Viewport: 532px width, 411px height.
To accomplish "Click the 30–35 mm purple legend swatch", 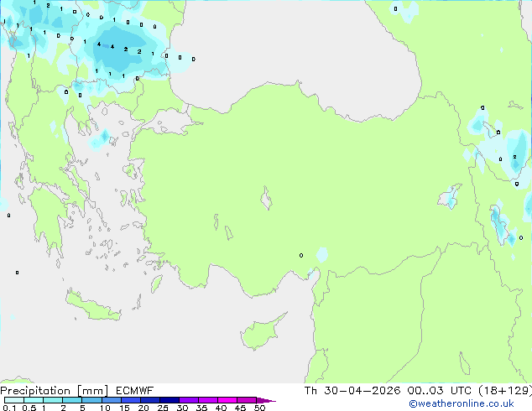I will tap(189, 400).
